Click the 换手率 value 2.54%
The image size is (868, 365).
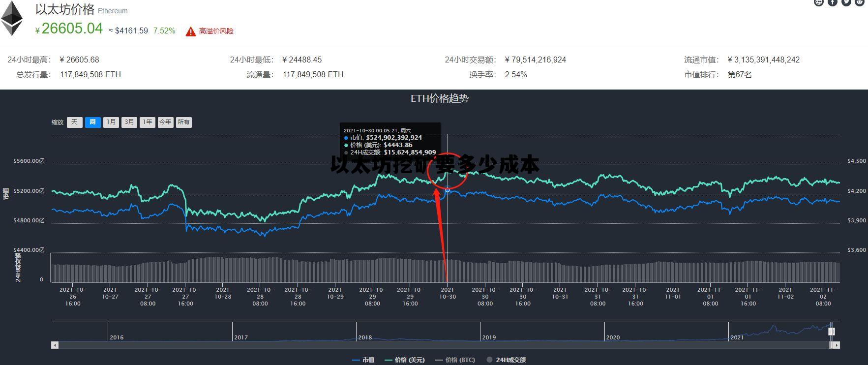coord(516,74)
